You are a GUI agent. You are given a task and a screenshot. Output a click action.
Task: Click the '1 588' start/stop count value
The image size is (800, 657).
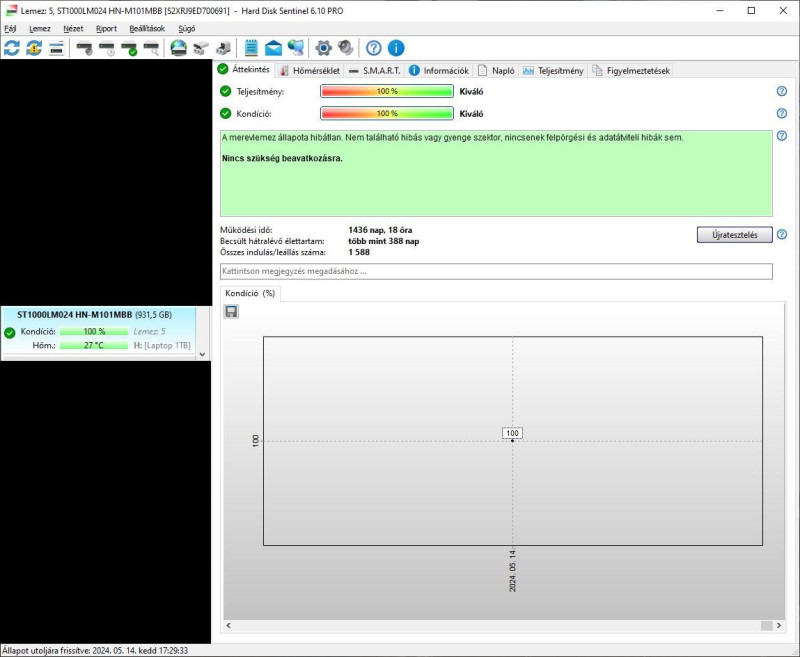359,252
